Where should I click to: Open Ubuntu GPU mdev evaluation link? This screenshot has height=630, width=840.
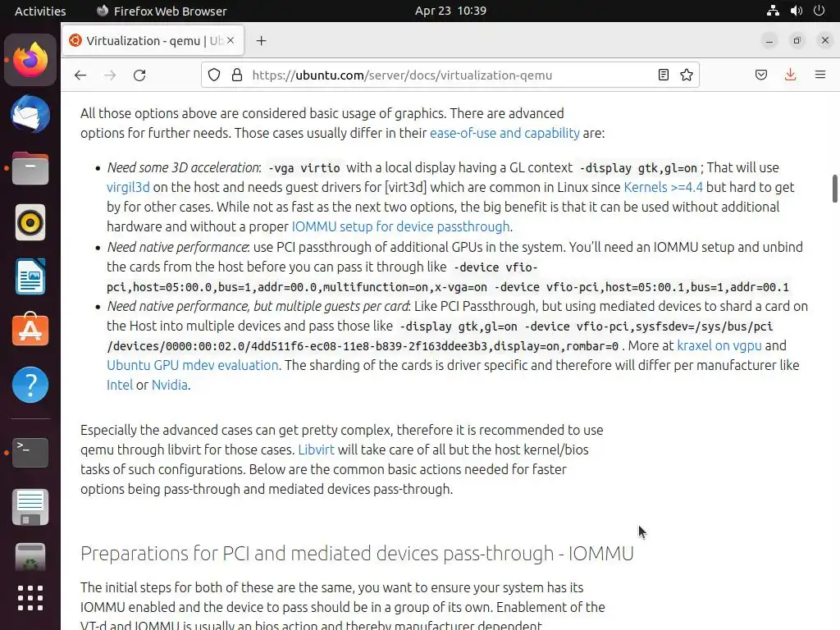(x=192, y=365)
